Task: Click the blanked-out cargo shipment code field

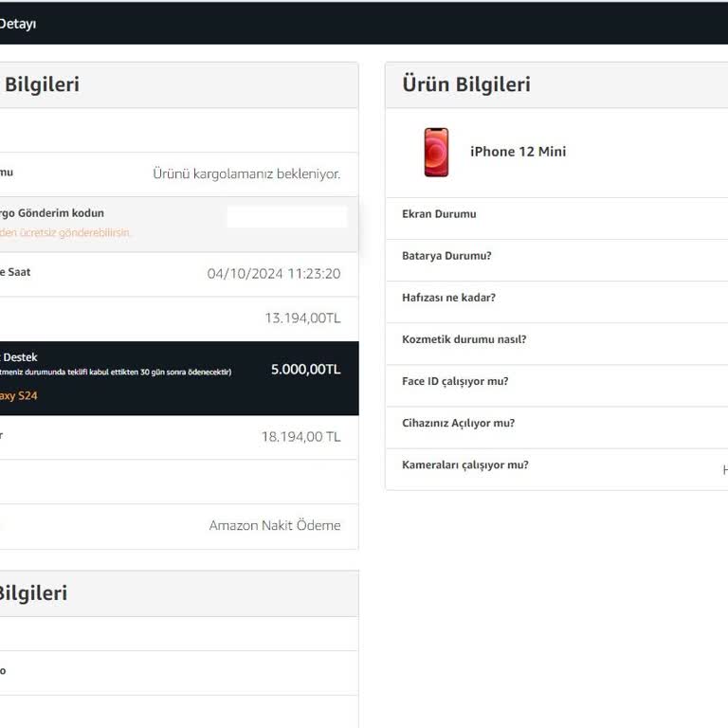Action: click(287, 217)
